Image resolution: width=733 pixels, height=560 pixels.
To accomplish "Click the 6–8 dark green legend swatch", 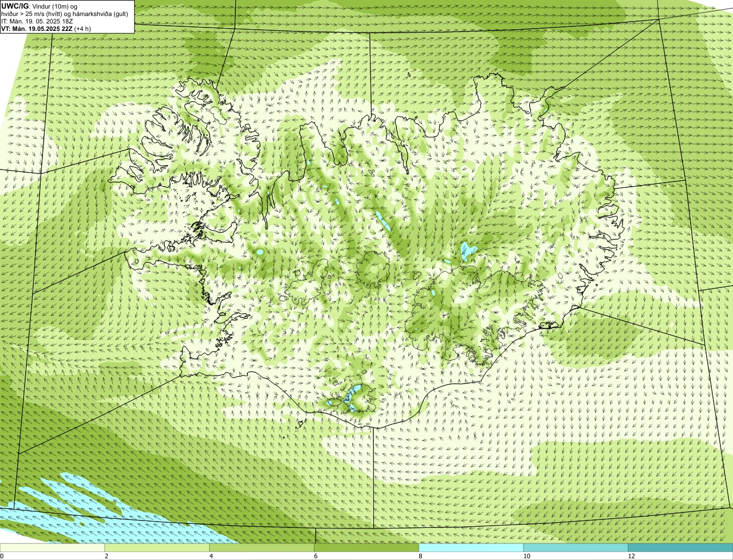I will (367, 547).
